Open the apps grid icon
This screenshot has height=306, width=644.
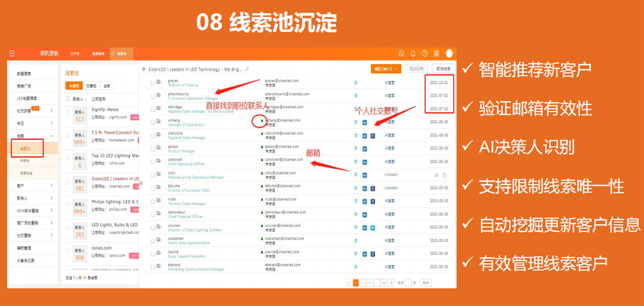[x=436, y=53]
